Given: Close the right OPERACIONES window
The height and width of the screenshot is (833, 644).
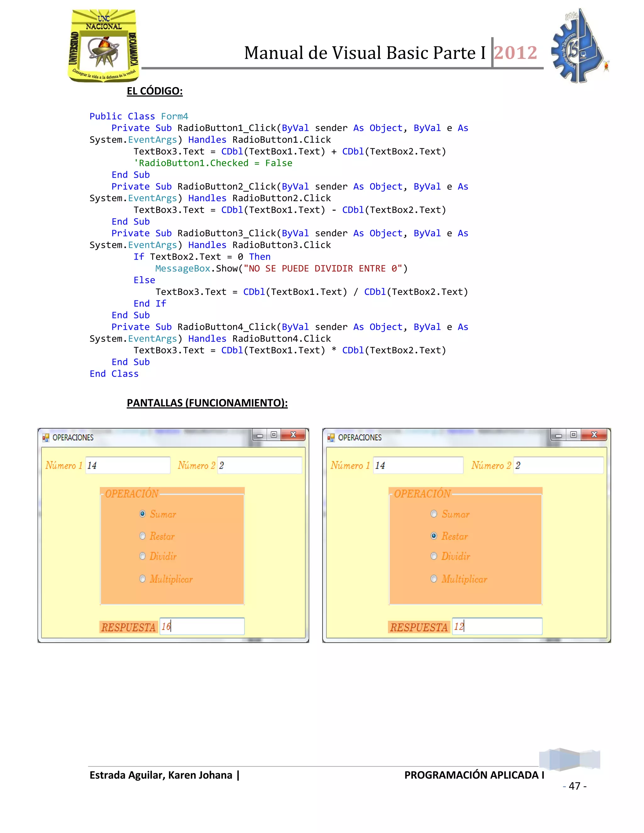Looking at the screenshot, I should 594,435.
